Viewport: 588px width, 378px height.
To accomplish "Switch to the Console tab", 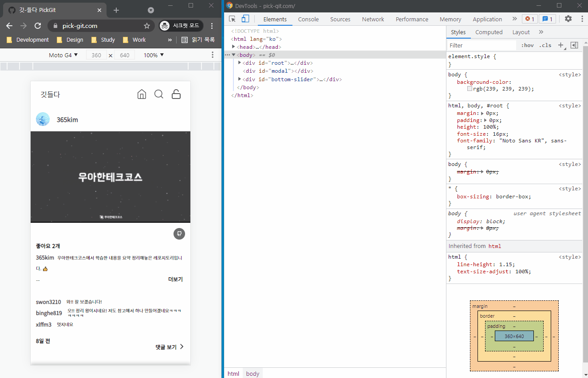I will [308, 19].
